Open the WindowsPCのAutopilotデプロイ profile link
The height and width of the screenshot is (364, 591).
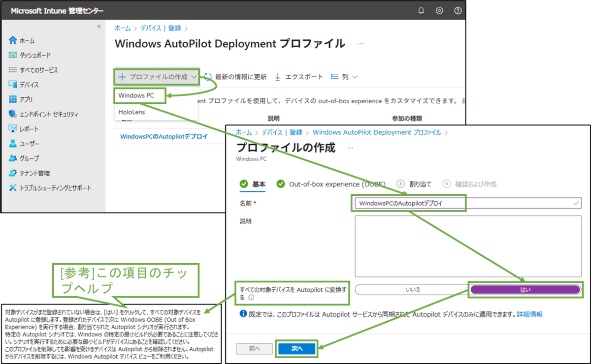tap(164, 137)
